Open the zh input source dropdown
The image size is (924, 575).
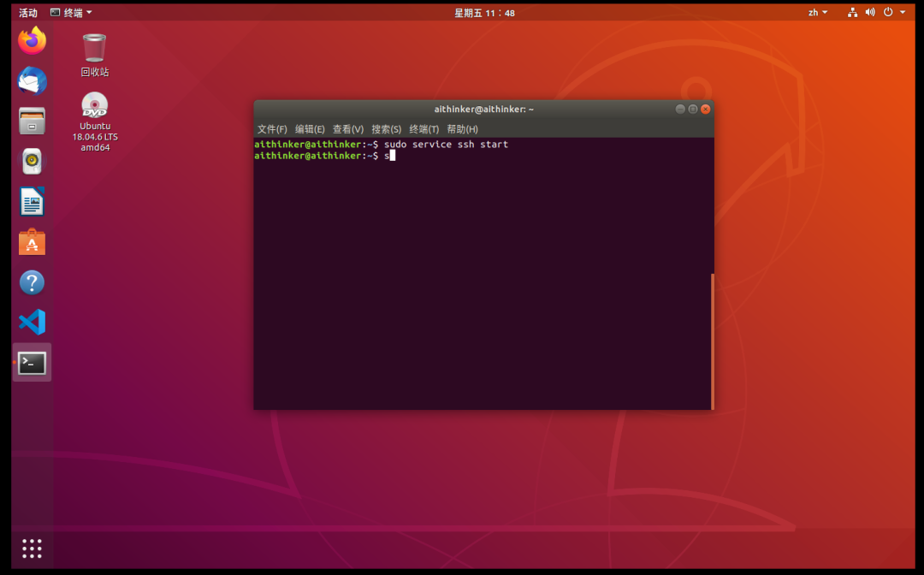[817, 12]
